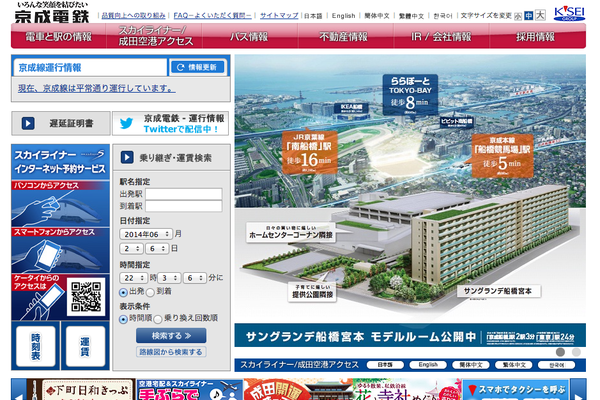Select medium font size 中

coord(528,16)
